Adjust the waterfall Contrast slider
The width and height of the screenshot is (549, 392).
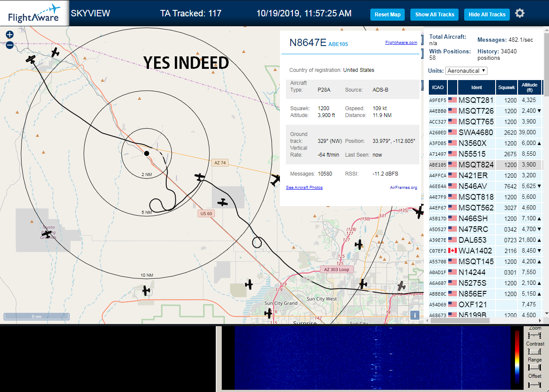tap(534, 351)
